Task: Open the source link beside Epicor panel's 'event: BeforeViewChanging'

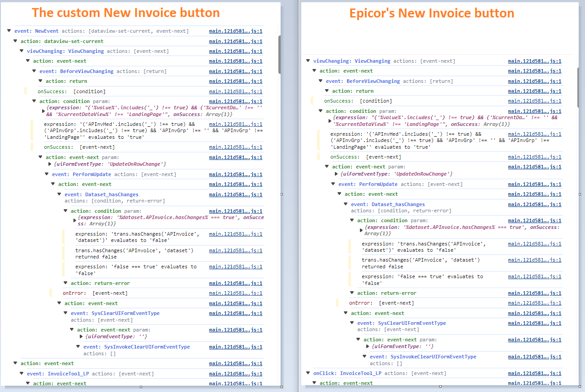Action: [x=535, y=81]
